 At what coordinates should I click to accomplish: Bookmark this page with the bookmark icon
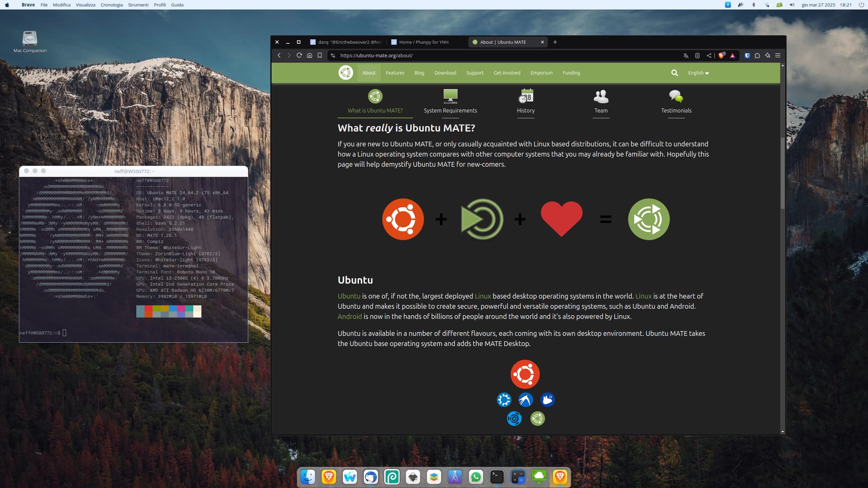(x=320, y=56)
